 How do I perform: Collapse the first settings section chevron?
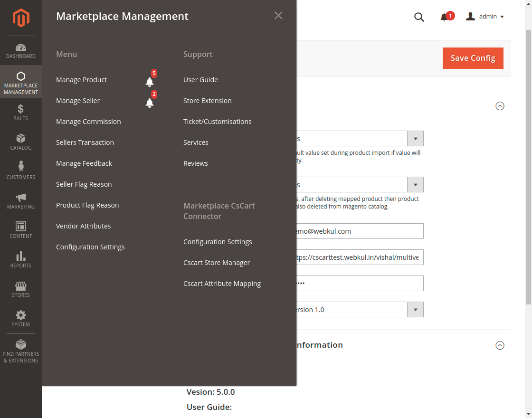tap(500, 106)
